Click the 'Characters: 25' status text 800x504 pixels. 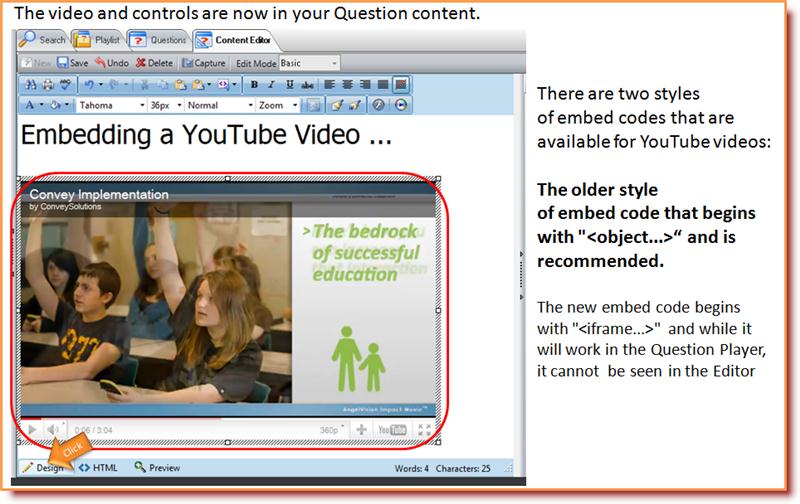coord(463,468)
